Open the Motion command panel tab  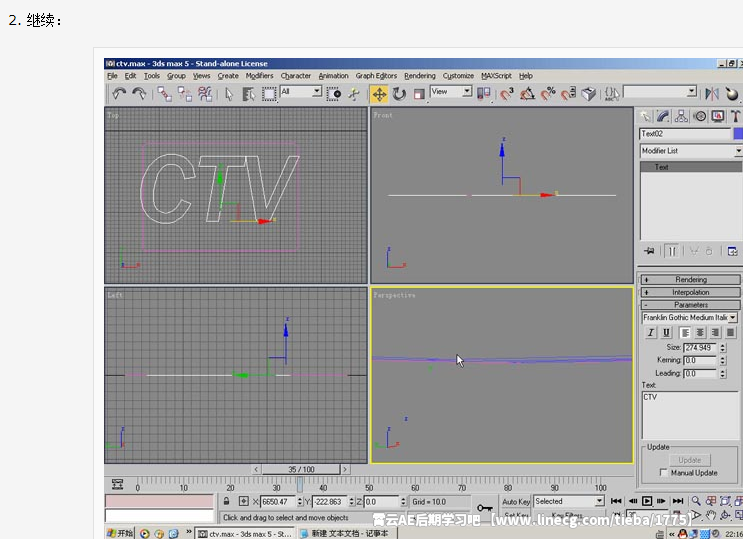point(699,116)
